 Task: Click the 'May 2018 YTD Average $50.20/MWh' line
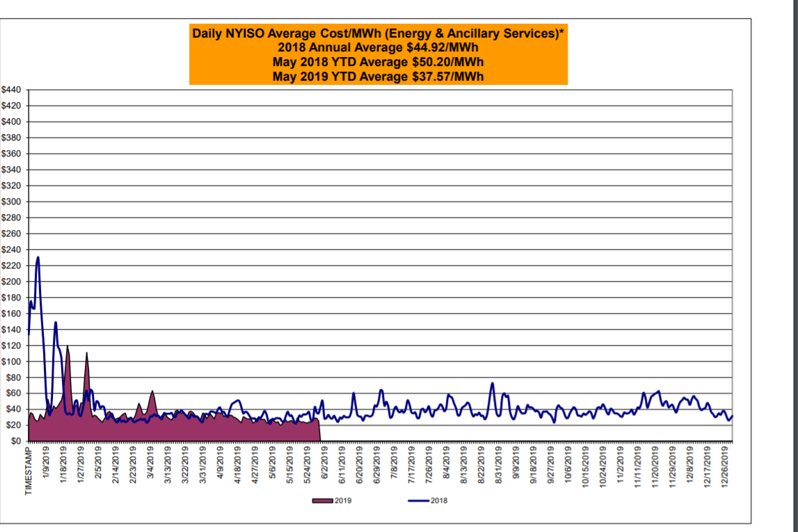378,61
